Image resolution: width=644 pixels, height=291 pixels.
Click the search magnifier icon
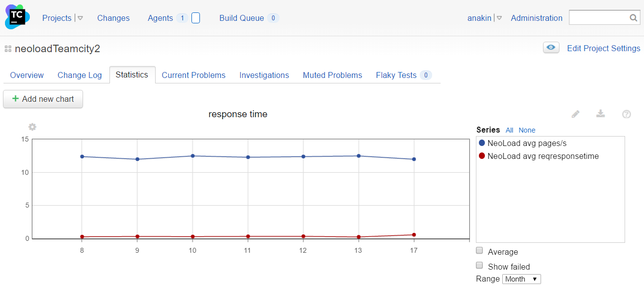coord(634,18)
